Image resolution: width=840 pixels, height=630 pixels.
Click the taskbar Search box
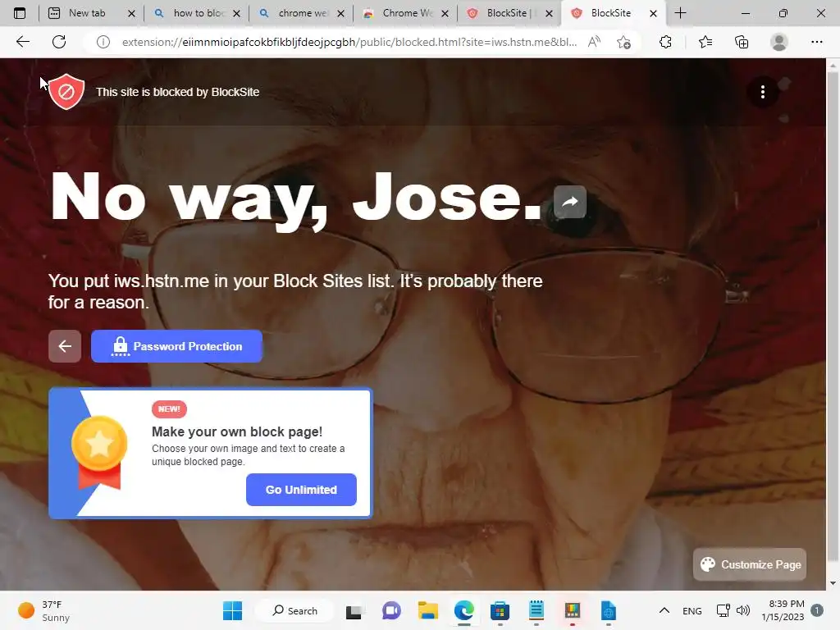pyautogui.click(x=294, y=610)
